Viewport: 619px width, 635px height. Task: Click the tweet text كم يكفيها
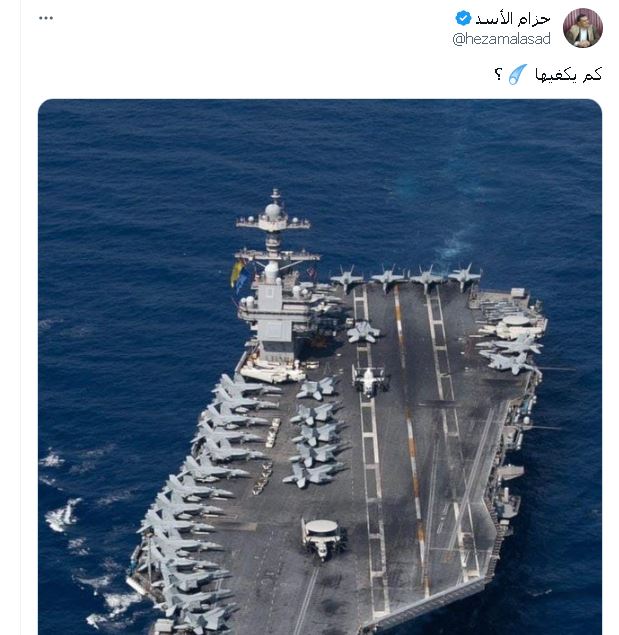pos(566,74)
